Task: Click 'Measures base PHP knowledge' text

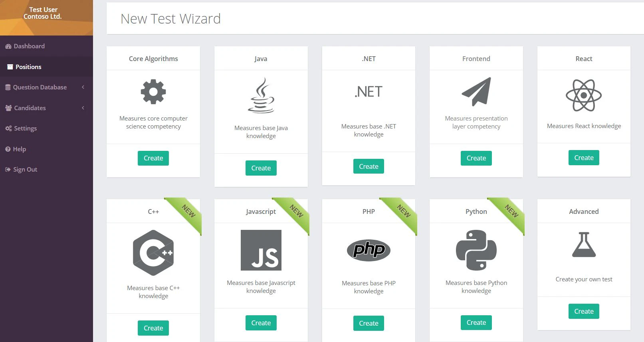Action: tap(369, 287)
